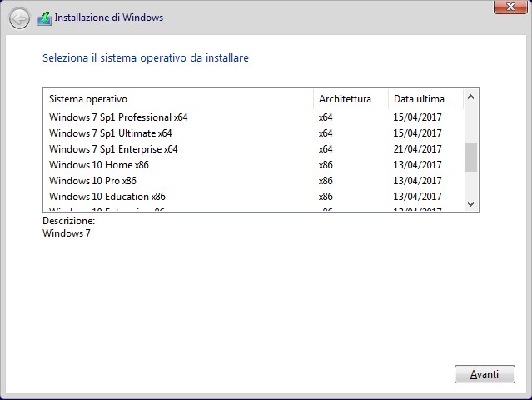The image size is (532, 400).
Task: Click x86 cell in Windows 10 Education row
Action: (x=326, y=197)
